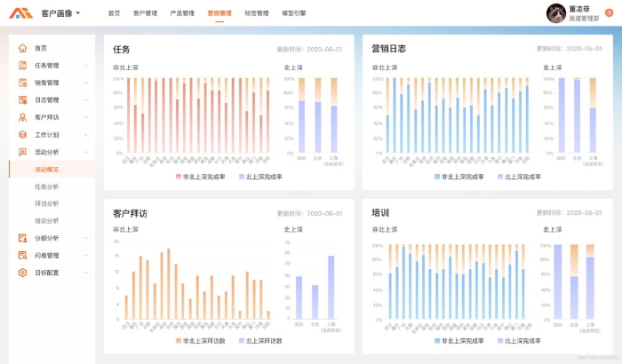Open the 客户画像 dropdown

(60, 13)
